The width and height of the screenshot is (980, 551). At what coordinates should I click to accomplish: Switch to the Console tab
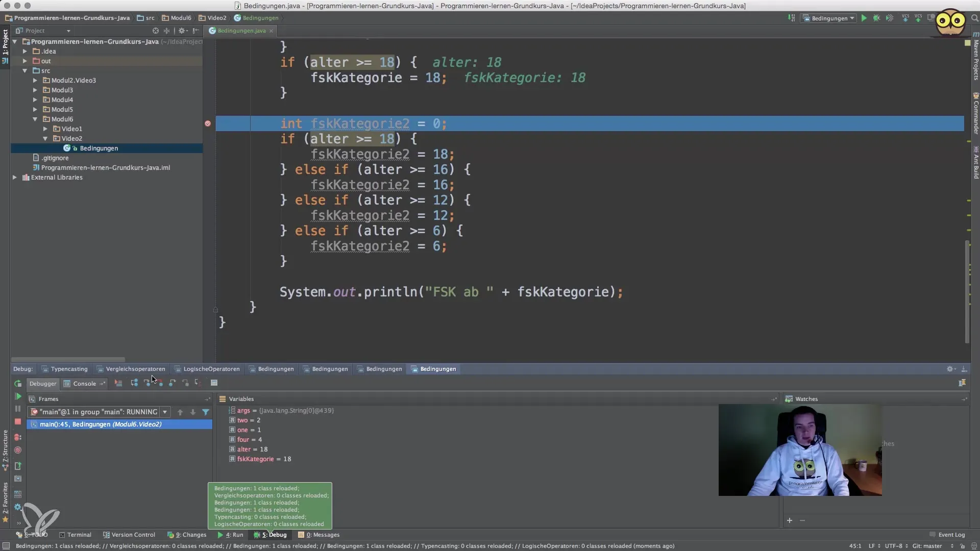click(84, 384)
